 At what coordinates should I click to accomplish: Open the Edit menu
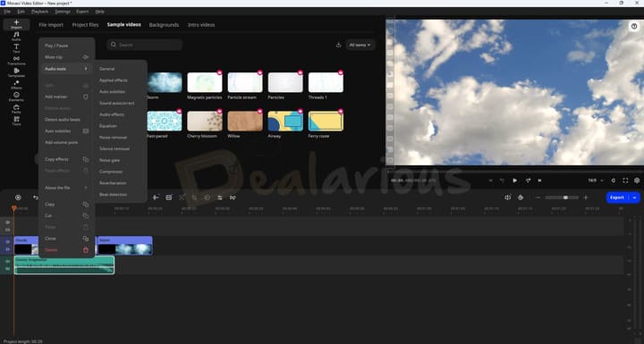21,12
